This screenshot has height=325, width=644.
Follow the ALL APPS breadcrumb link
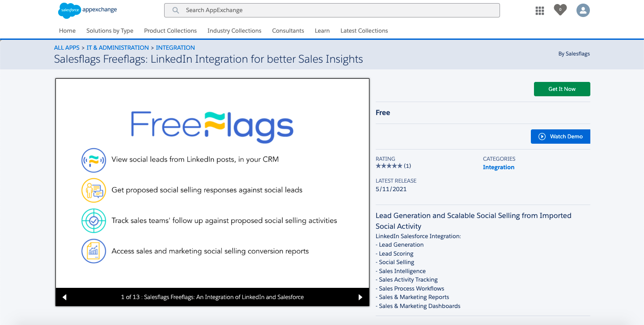pyautogui.click(x=67, y=47)
